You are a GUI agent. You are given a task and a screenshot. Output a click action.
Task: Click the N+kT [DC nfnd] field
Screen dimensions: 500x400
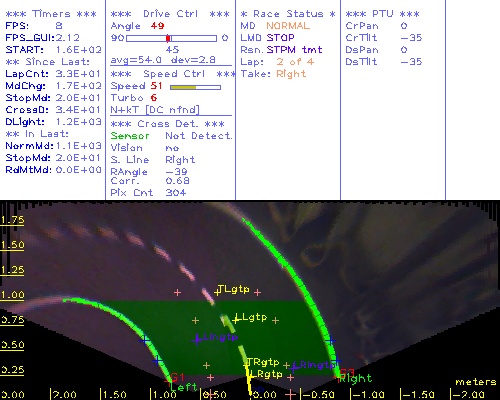[x=155, y=110]
